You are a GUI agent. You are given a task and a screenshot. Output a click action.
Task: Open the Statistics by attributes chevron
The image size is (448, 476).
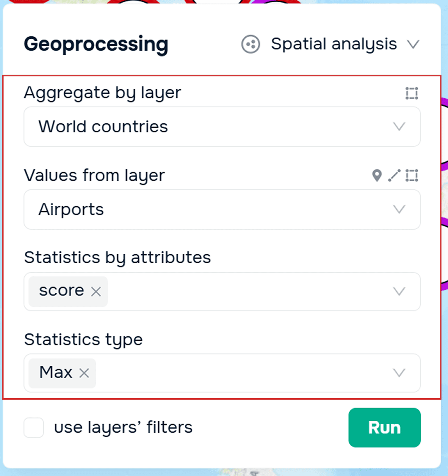399,291
